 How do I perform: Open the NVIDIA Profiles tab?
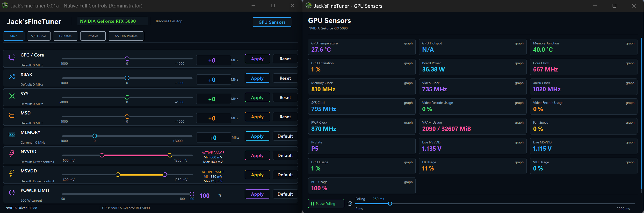pos(126,36)
